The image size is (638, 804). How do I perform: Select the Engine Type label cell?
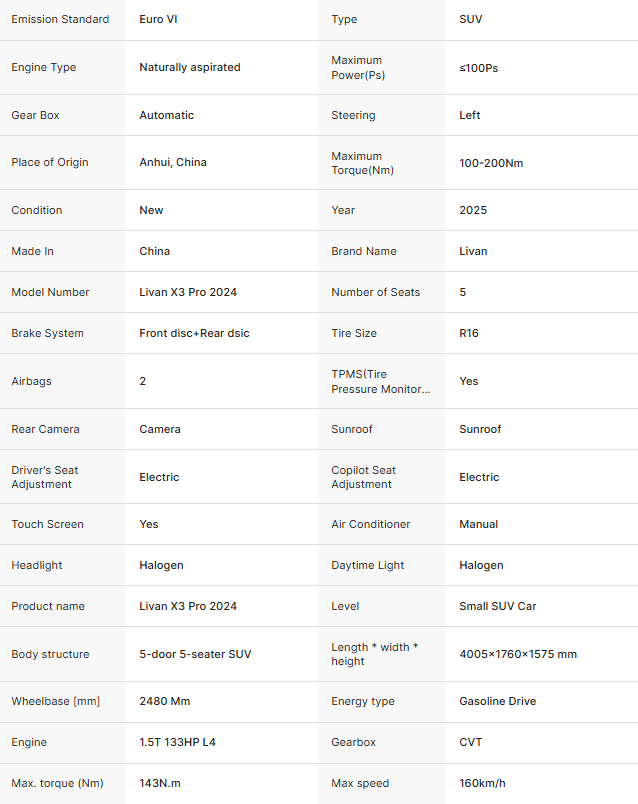44,67
